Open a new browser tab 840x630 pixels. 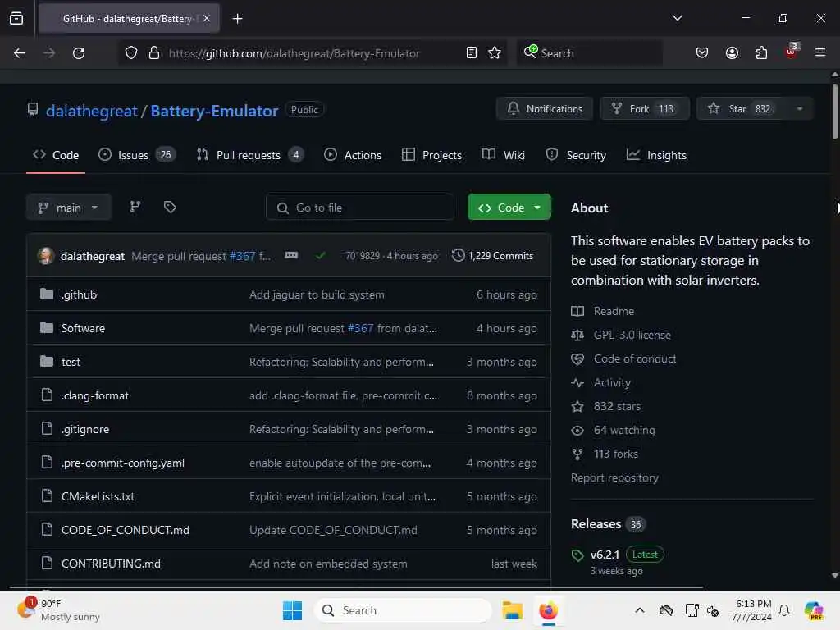[237, 19]
